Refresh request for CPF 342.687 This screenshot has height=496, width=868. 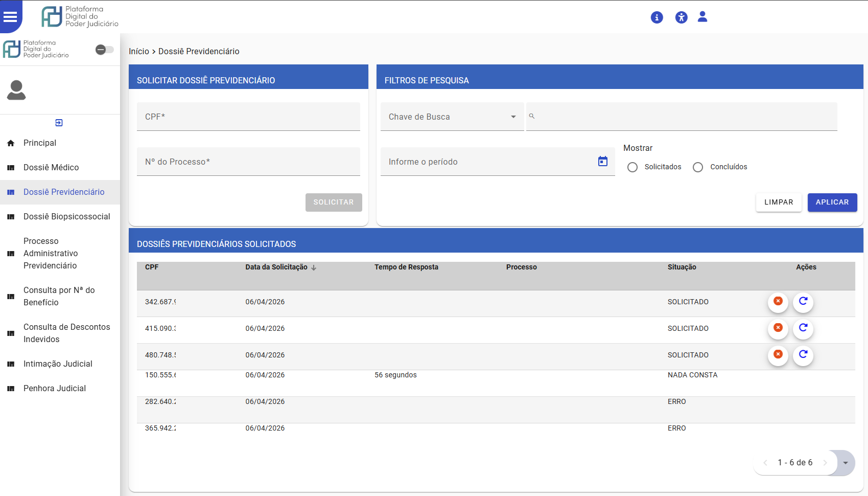pos(803,301)
